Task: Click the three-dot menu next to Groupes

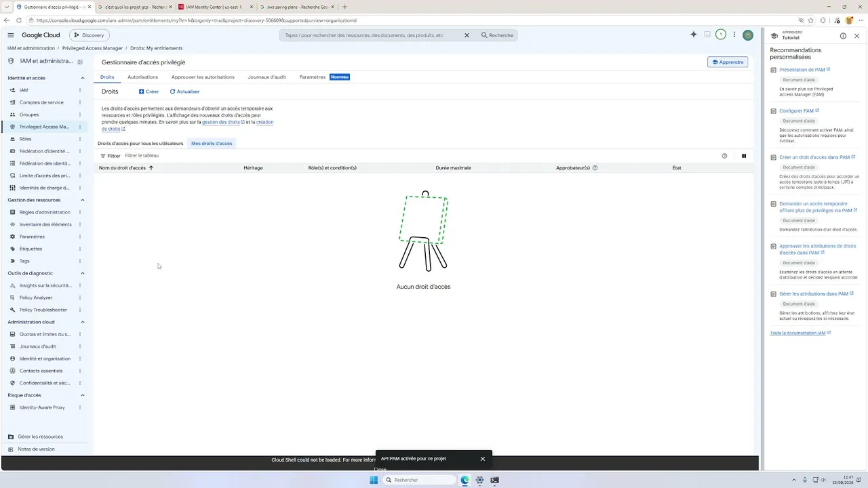Action: click(80, 115)
